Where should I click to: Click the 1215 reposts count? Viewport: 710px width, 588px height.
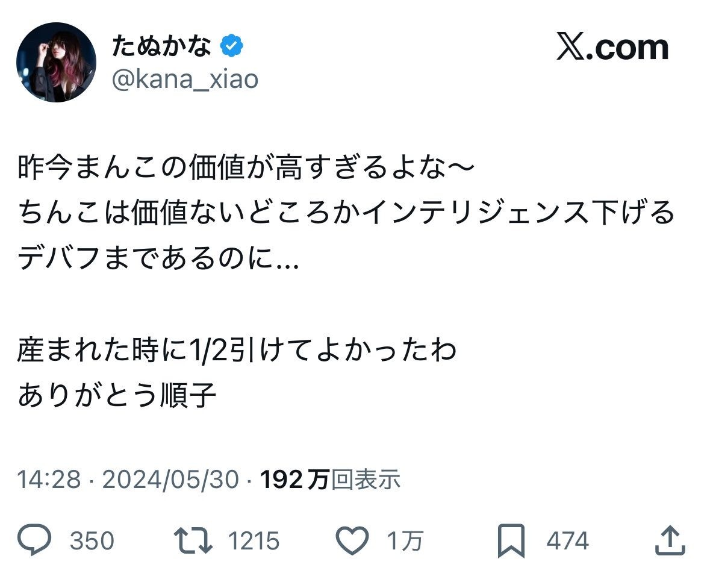254,541
